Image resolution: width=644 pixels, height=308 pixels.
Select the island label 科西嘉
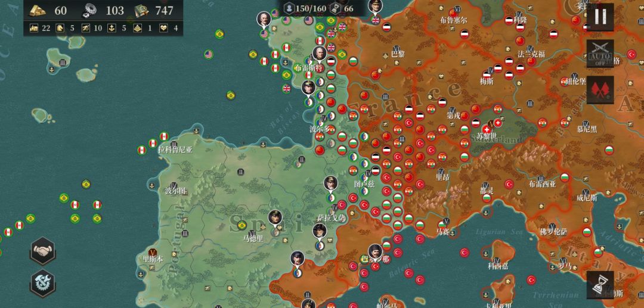tap(498, 266)
